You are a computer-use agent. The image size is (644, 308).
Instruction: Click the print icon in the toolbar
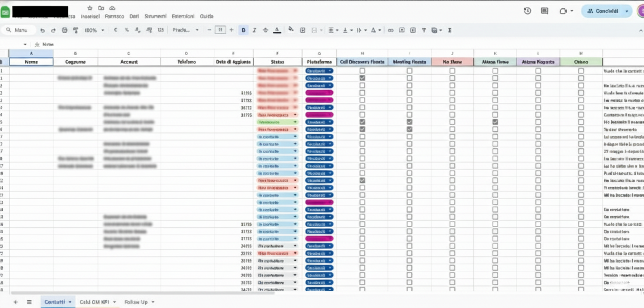coord(65,30)
